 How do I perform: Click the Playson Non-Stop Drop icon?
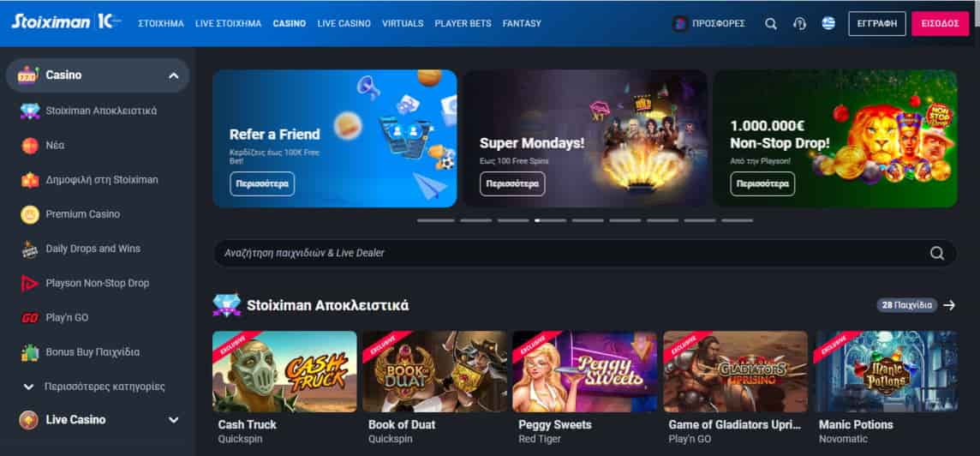pos(30,284)
